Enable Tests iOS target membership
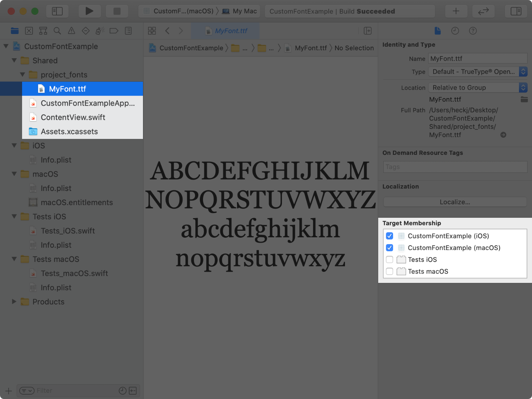This screenshot has height=399, width=532. tap(389, 259)
